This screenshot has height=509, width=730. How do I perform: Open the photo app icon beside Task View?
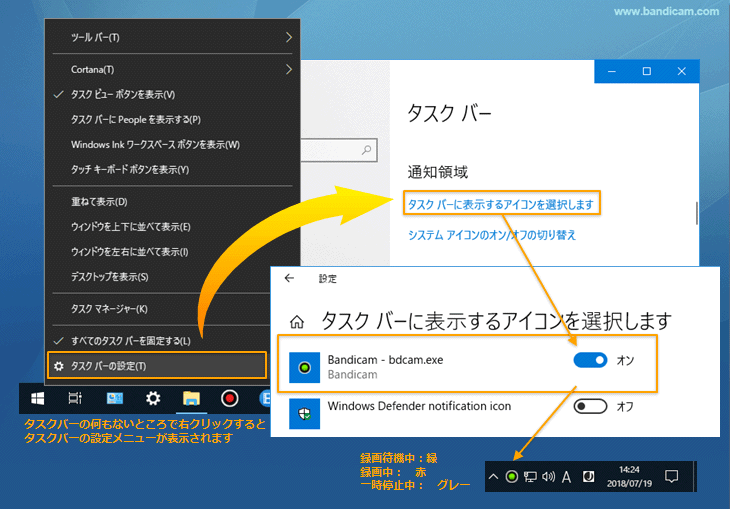115,399
